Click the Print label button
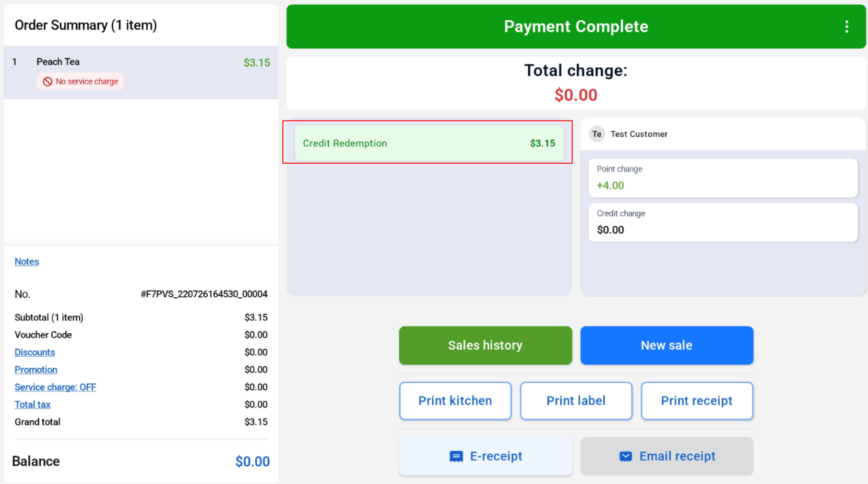The width and height of the screenshot is (868, 484). [576, 401]
